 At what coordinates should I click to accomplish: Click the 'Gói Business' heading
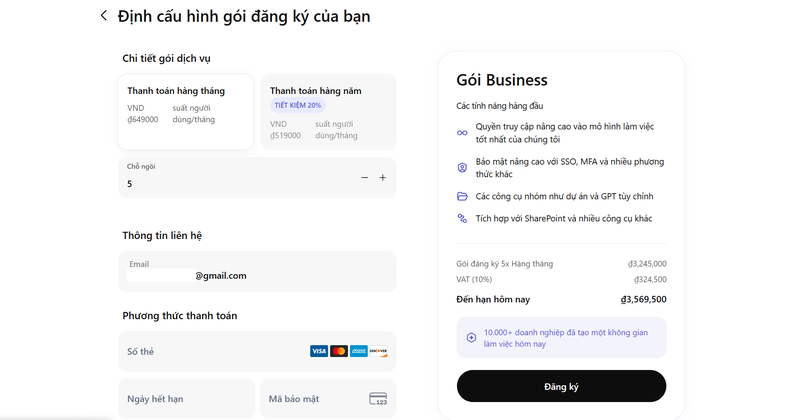coord(502,80)
